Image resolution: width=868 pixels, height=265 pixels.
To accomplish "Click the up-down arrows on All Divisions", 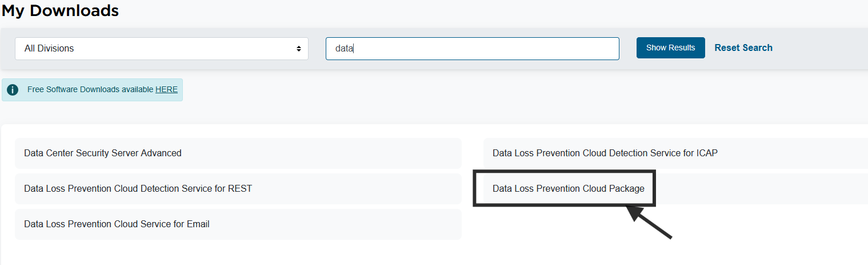I will [x=298, y=49].
